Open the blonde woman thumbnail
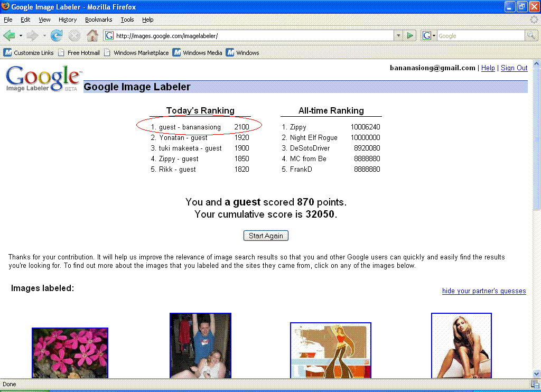The image size is (541, 392). [x=461, y=346]
